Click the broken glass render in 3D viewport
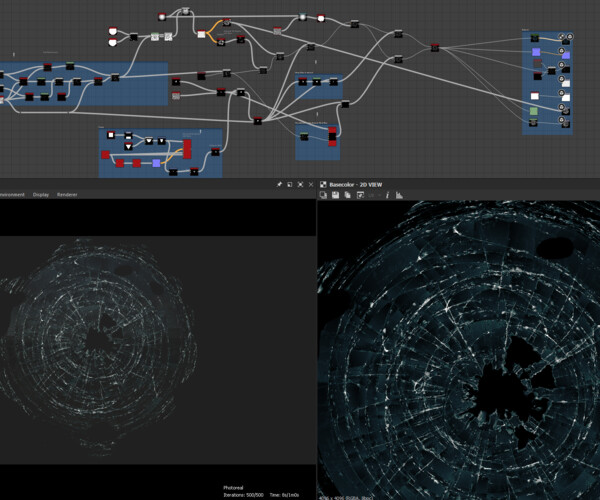The image size is (600, 500). click(x=98, y=340)
